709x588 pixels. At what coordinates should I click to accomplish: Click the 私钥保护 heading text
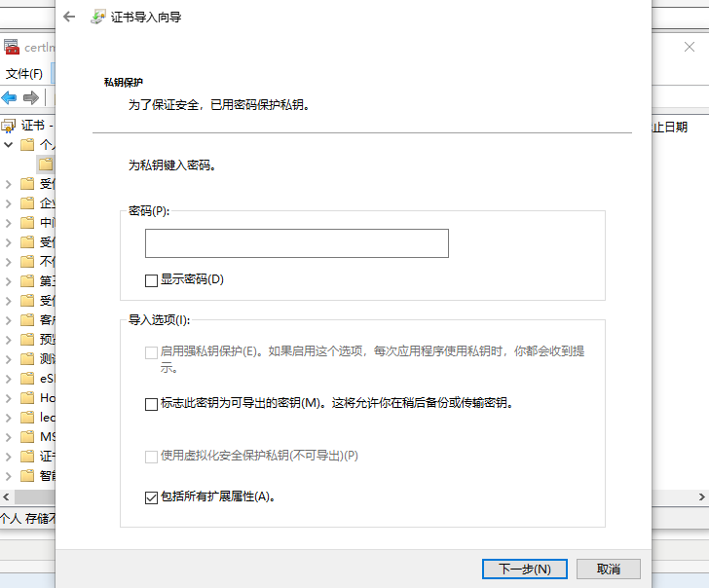click(124, 82)
